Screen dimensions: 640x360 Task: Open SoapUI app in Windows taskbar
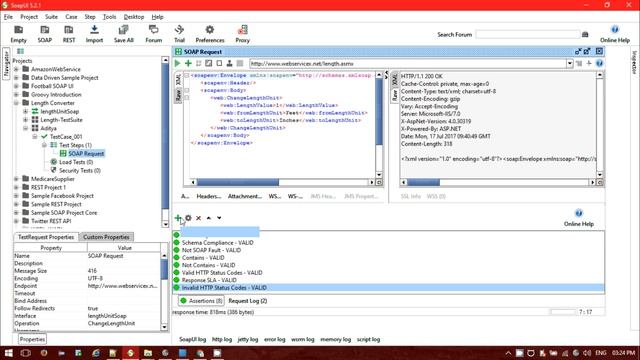(x=131, y=353)
